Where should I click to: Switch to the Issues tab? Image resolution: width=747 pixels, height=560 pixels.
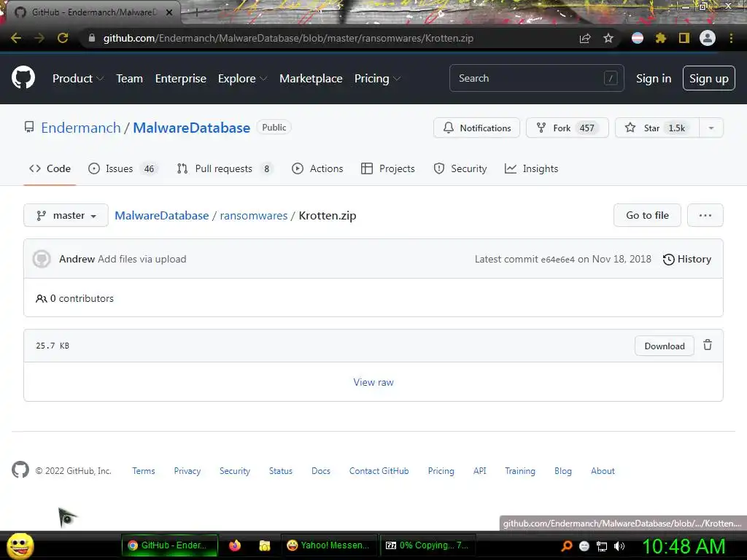pyautogui.click(x=123, y=168)
